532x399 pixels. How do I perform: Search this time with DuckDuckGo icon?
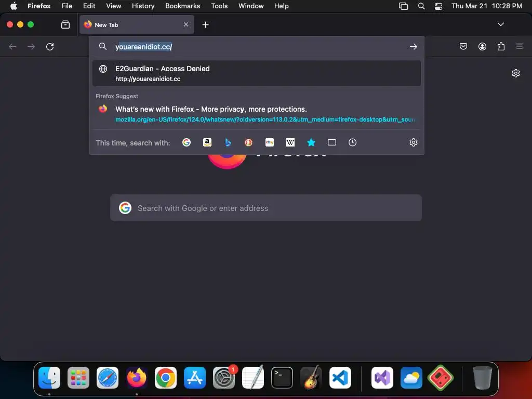pyautogui.click(x=249, y=142)
